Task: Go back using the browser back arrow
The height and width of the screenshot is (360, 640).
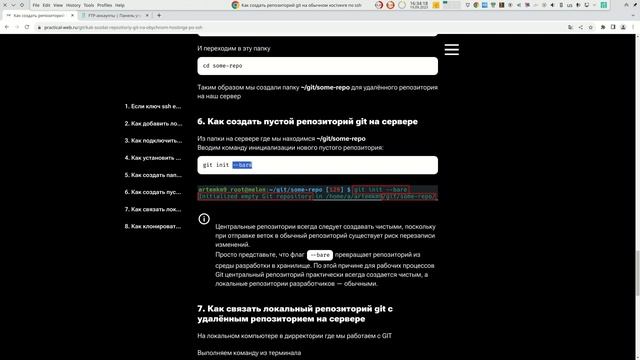Action: click(7, 27)
